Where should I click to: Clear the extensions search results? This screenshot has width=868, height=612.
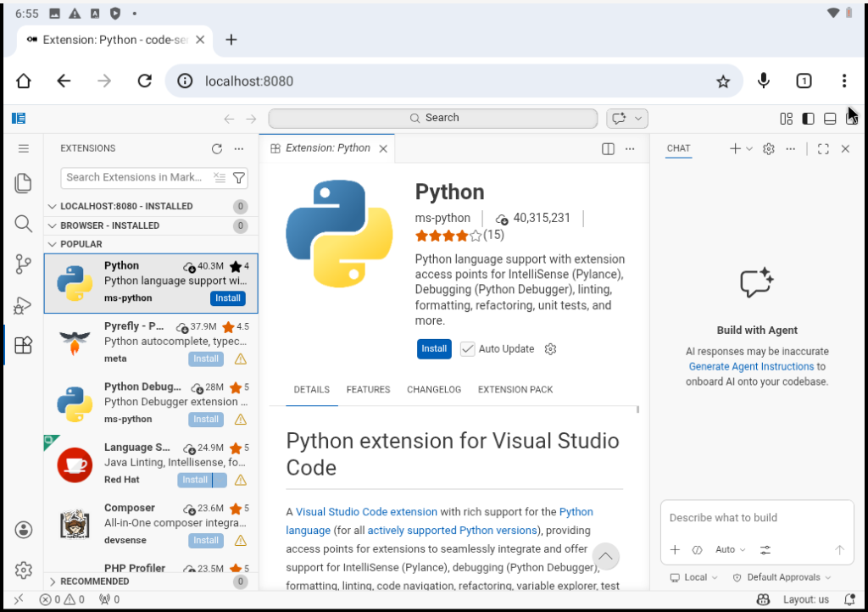(x=220, y=178)
